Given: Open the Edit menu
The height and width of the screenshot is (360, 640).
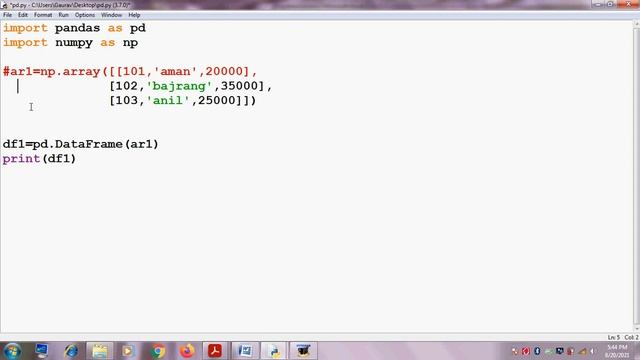Looking at the screenshot, I should click(x=22, y=15).
